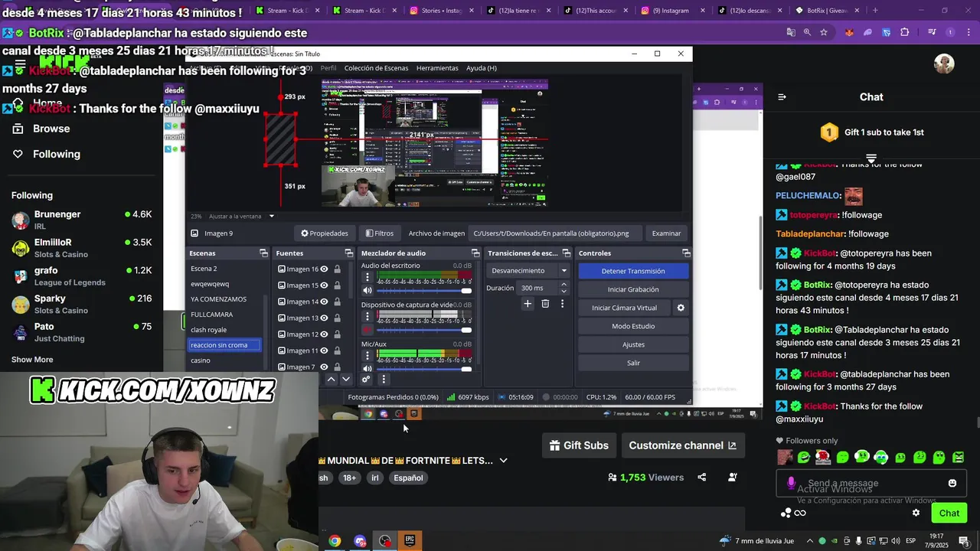Screen dimensions: 980x551
Task: Toggle visibility of Imagen 12 source
Action: 324,334
